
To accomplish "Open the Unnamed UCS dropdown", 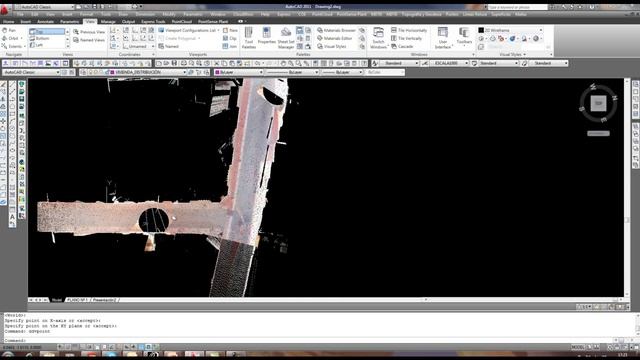I will coord(138,47).
